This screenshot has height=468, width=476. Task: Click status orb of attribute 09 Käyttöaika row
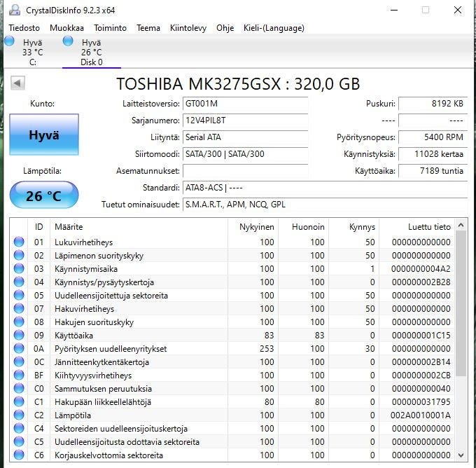point(19,335)
